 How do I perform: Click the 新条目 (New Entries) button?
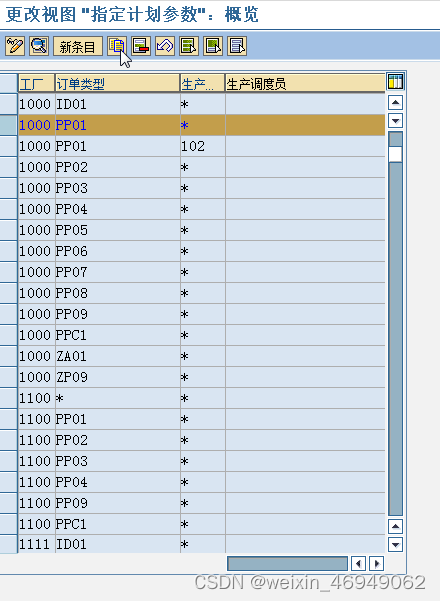pyautogui.click(x=78, y=46)
